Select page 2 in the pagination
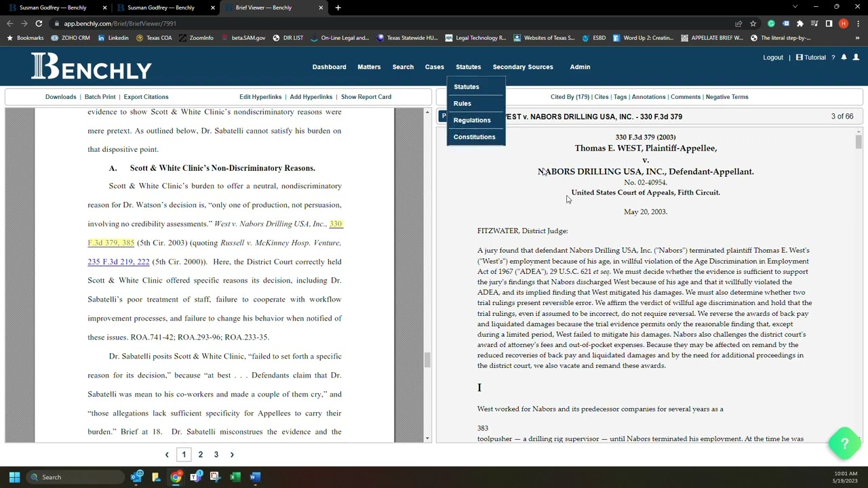The image size is (868, 488). point(200,455)
